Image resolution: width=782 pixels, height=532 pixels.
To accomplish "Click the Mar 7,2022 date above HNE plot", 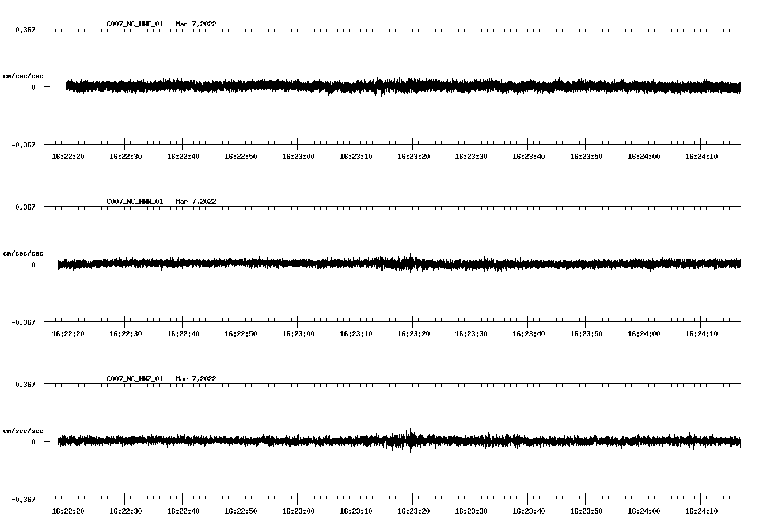I will click(196, 24).
